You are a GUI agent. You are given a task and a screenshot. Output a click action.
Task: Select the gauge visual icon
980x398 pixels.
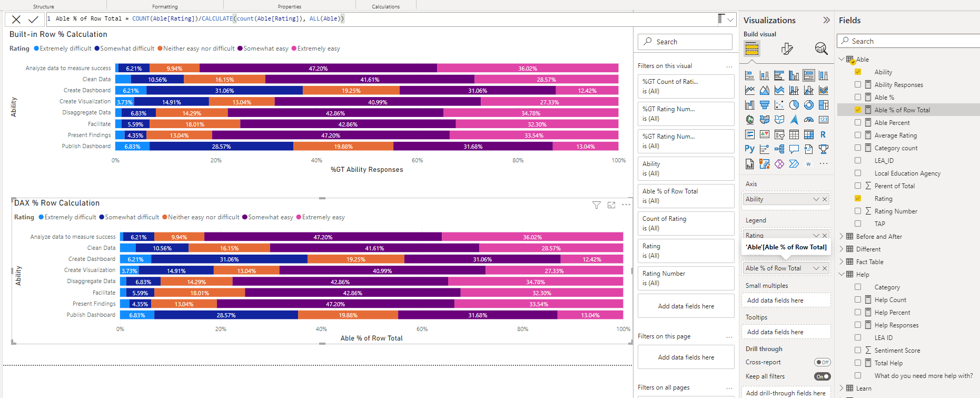pyautogui.click(x=809, y=120)
